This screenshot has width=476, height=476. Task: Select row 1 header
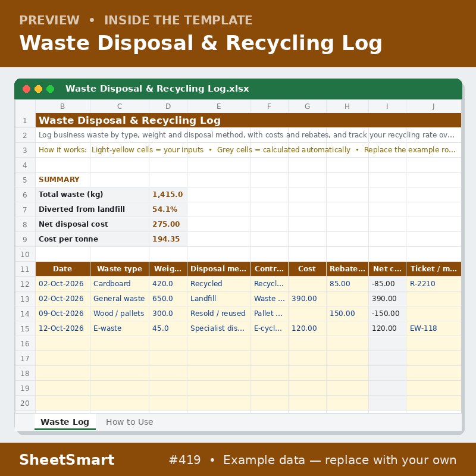[x=25, y=121]
